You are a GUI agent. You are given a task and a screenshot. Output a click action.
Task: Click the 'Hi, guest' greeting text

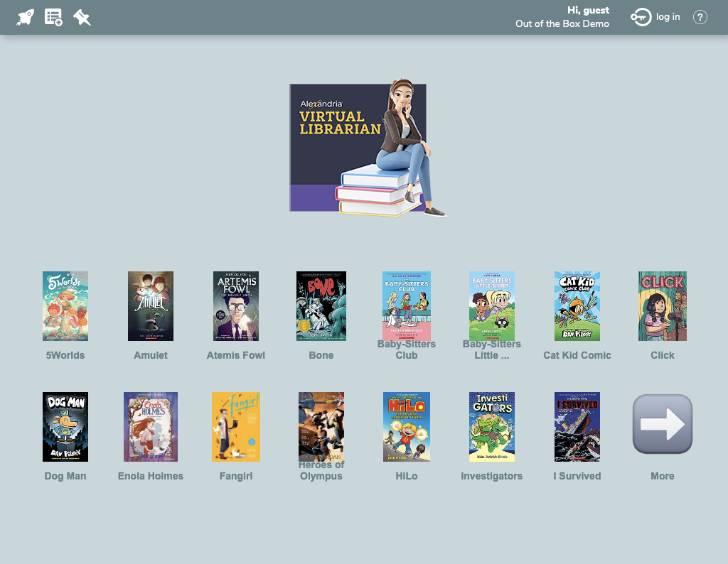588,10
